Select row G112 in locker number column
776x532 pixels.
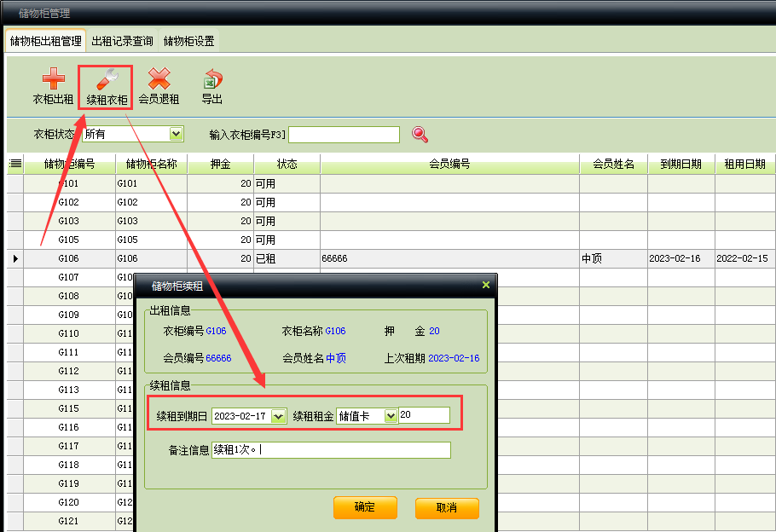[69, 371]
